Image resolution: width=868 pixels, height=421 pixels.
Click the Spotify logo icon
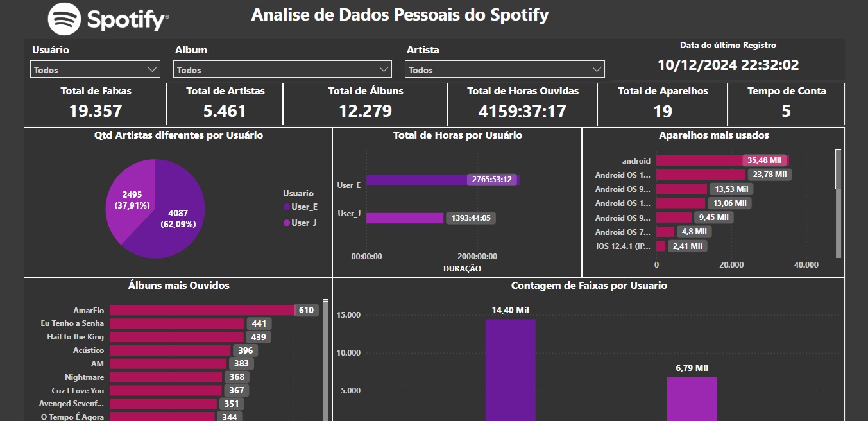tap(65, 19)
